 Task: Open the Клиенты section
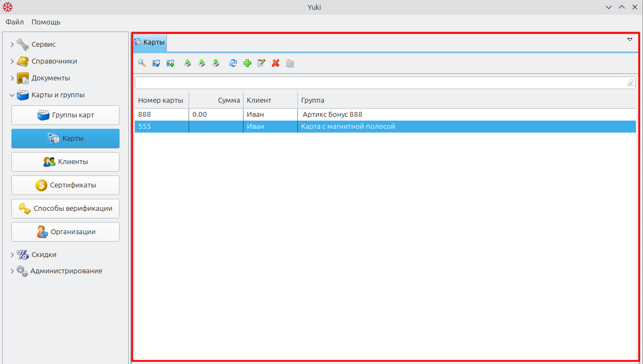(x=66, y=162)
